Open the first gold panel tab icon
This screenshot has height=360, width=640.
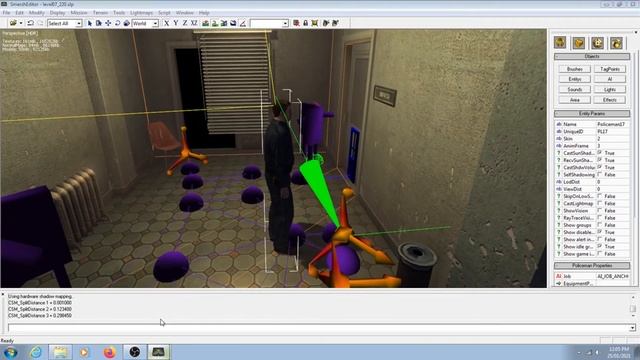[560, 43]
